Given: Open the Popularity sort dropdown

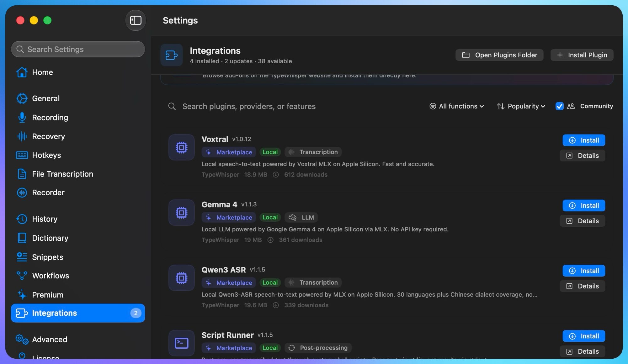Looking at the screenshot, I should (x=521, y=106).
